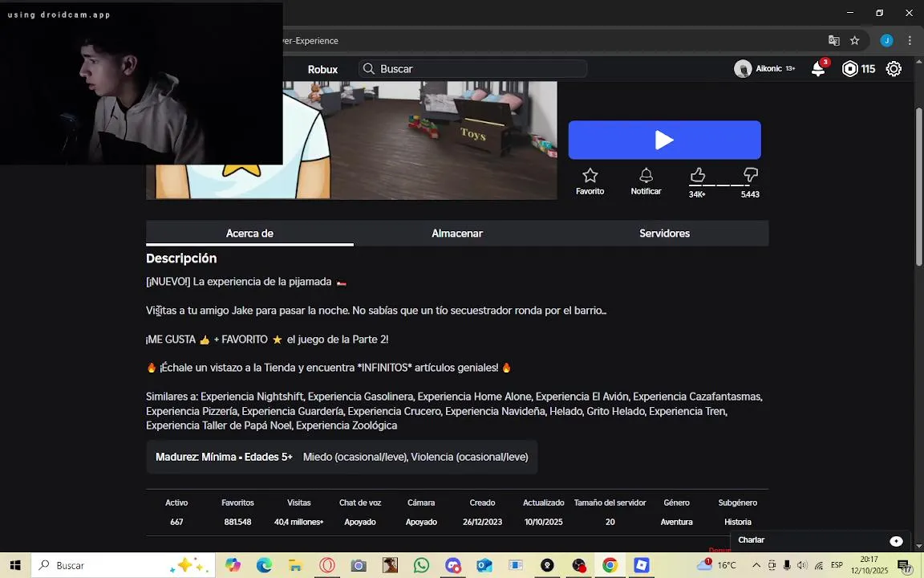Click the Madurez: Mínima Edades 5+ label
924x578 pixels.
pos(224,457)
